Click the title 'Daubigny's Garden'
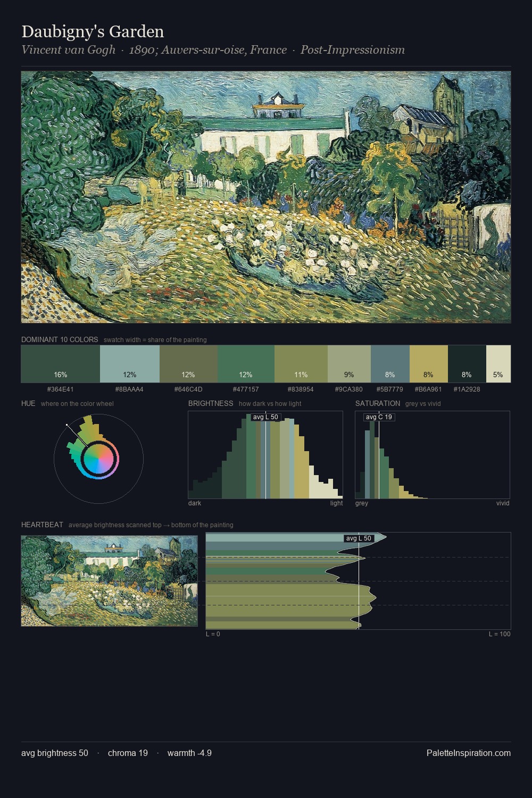The height and width of the screenshot is (798, 532). 93,31
